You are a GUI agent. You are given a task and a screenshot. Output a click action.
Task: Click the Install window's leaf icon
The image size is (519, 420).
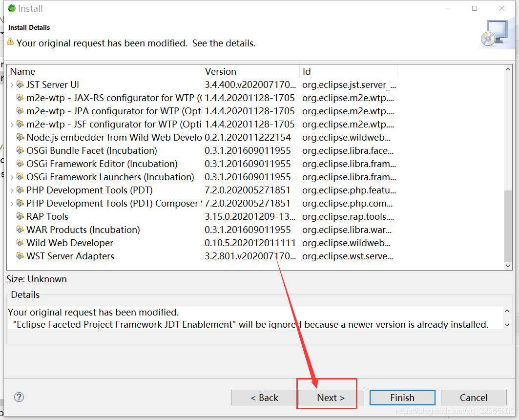pos(12,8)
